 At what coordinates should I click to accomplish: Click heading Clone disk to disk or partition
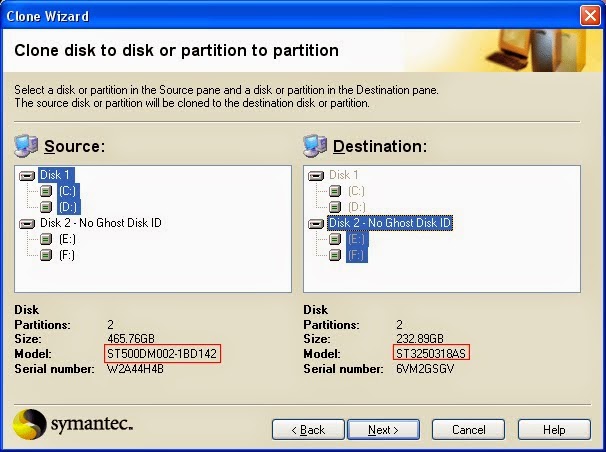(x=177, y=51)
